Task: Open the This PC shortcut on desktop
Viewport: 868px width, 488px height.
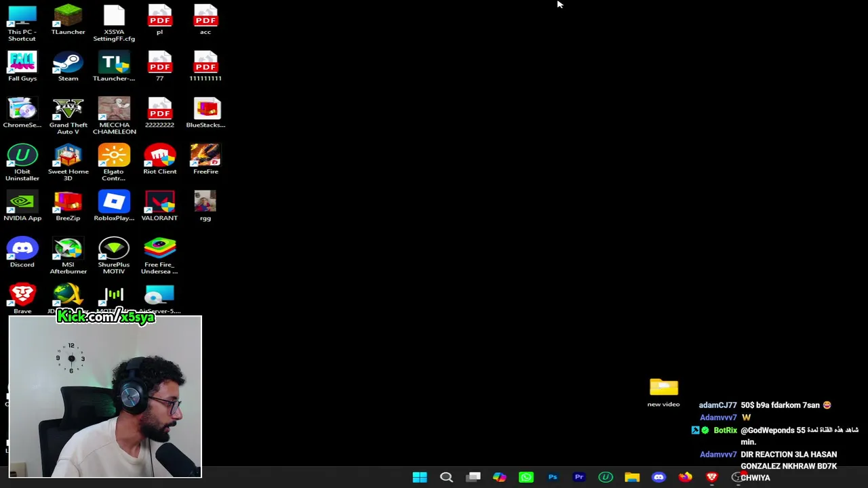Action: pyautogui.click(x=22, y=23)
